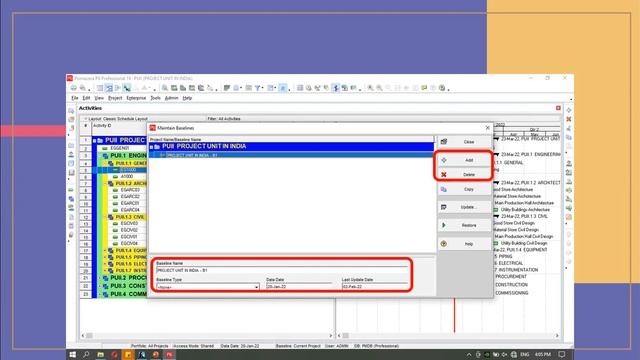
Task: Click the Windows Start button
Action: [73, 354]
